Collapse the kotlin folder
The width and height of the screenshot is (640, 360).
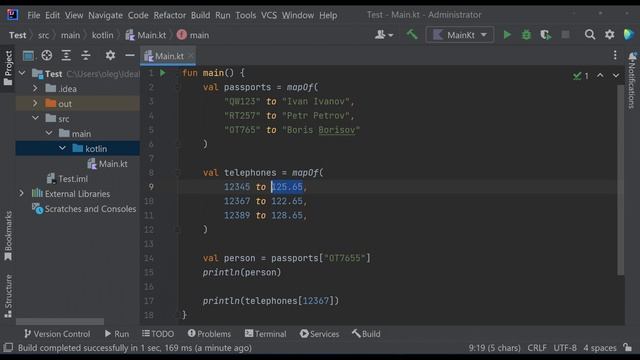(x=62, y=148)
